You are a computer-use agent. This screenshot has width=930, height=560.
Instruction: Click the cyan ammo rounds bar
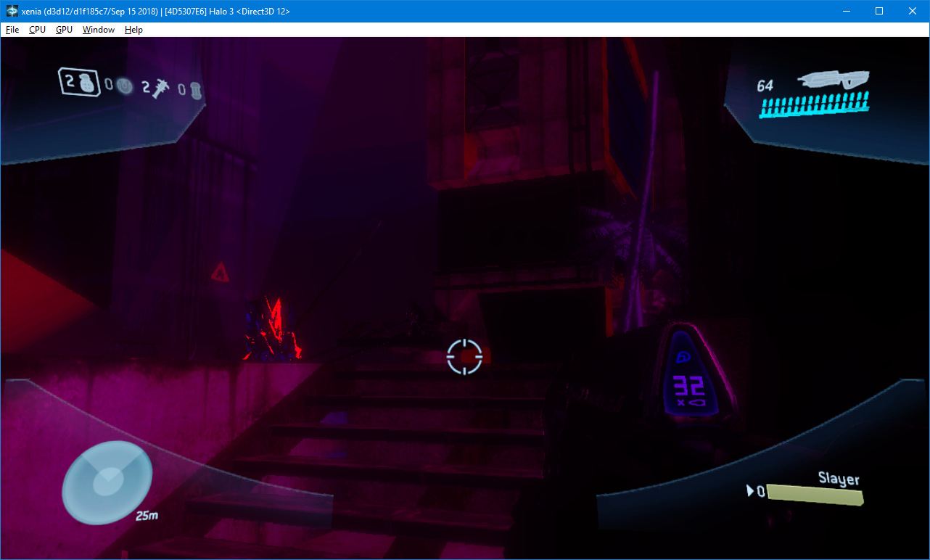pos(812,106)
